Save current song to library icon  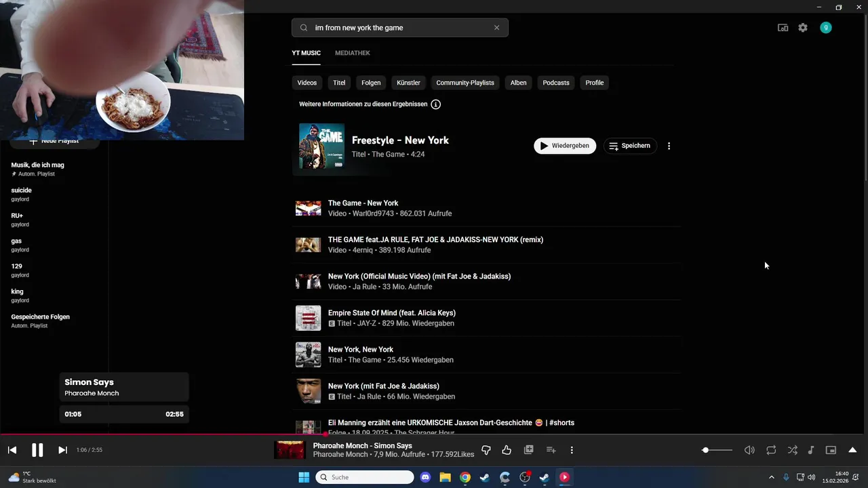(x=529, y=450)
